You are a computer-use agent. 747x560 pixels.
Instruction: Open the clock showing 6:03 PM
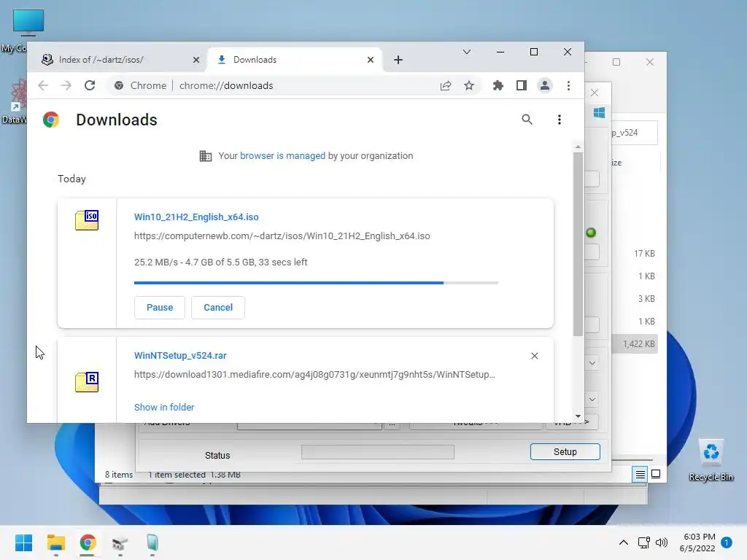pyautogui.click(x=698, y=542)
